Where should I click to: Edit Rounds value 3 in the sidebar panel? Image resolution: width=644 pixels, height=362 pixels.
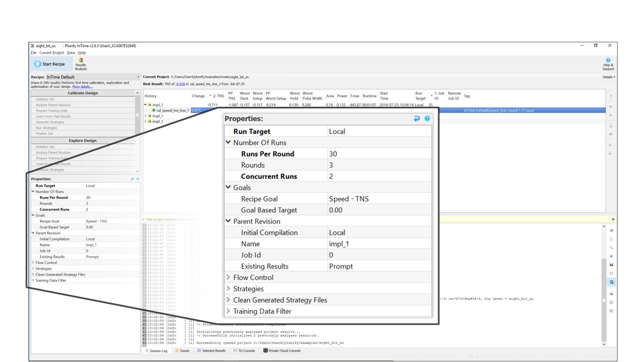(x=112, y=203)
